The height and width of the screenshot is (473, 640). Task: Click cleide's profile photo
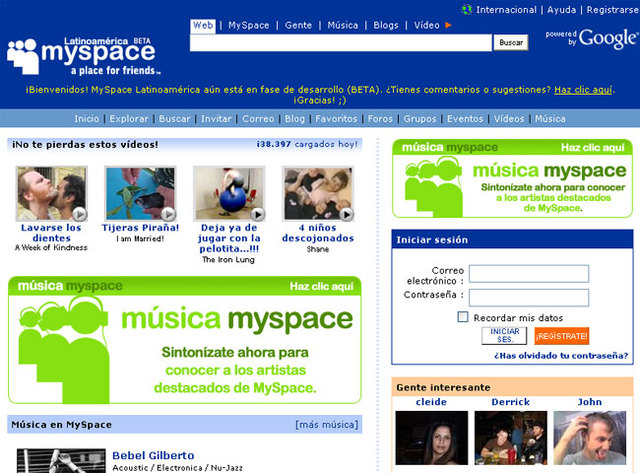(x=432, y=438)
